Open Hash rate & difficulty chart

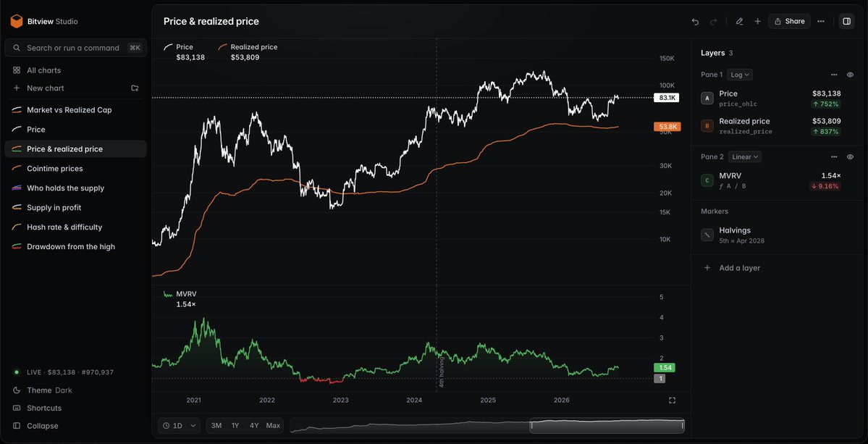point(75,227)
